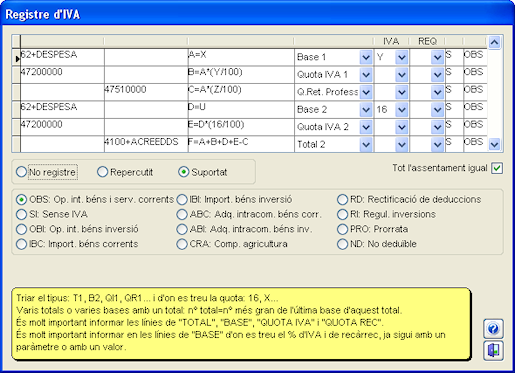Expand the REQ dropdown in Base 2 row
This screenshot has height=373, width=515.
[x=437, y=110]
